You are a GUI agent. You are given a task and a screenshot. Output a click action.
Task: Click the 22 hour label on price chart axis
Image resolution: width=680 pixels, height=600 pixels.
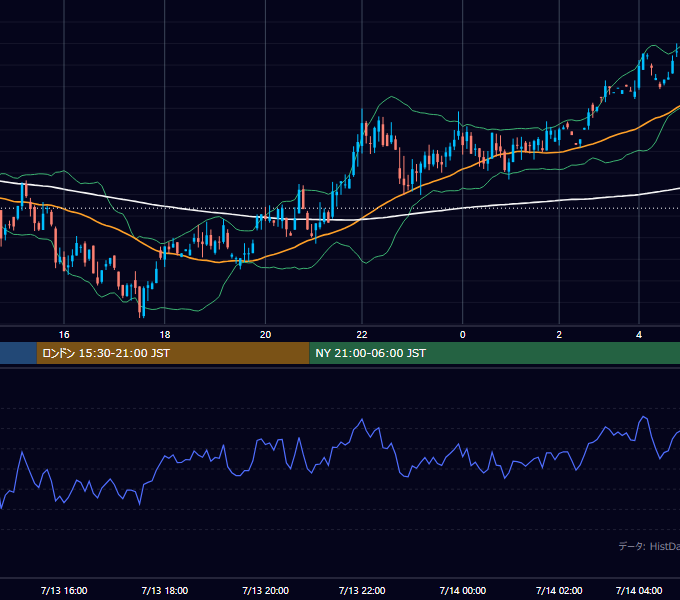tap(362, 335)
